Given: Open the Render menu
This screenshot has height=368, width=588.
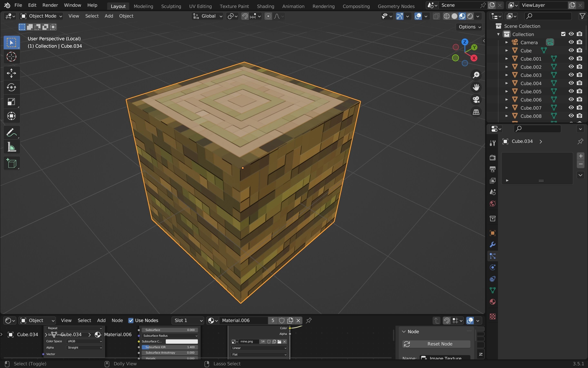Looking at the screenshot, I should click(50, 5).
